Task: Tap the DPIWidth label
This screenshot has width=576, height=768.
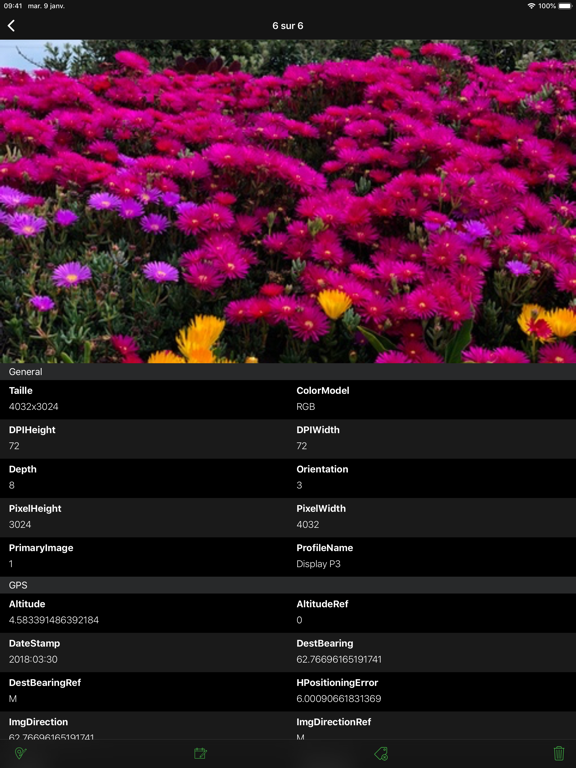Action: tap(318, 430)
